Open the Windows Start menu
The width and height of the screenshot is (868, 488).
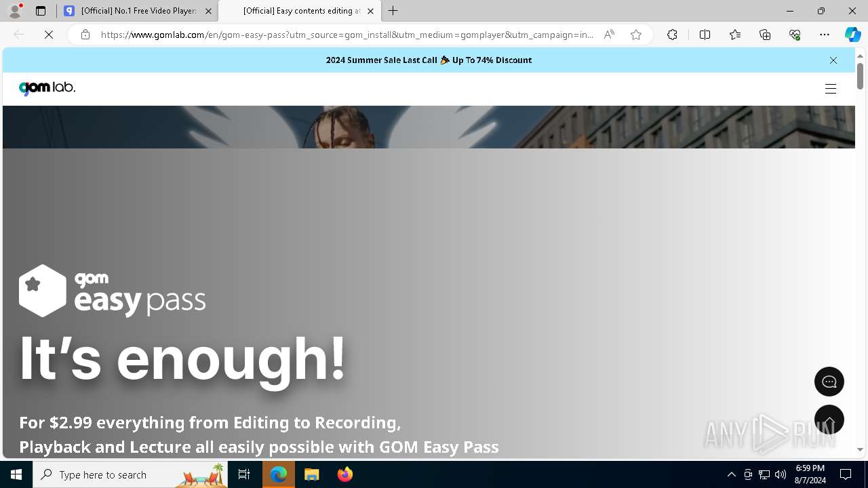click(x=16, y=474)
